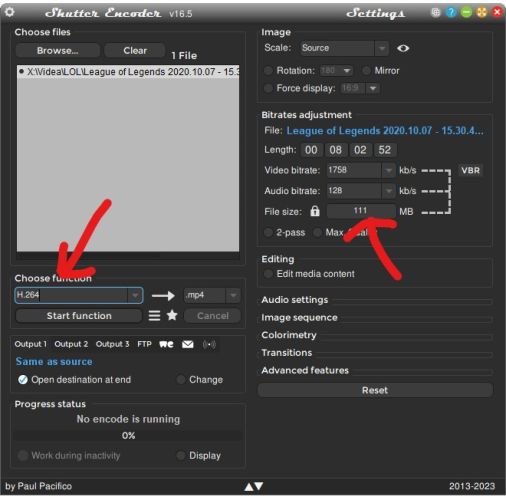Click the eye preview icon beside Scale
This screenshot has height=500, width=506.
pyautogui.click(x=403, y=48)
